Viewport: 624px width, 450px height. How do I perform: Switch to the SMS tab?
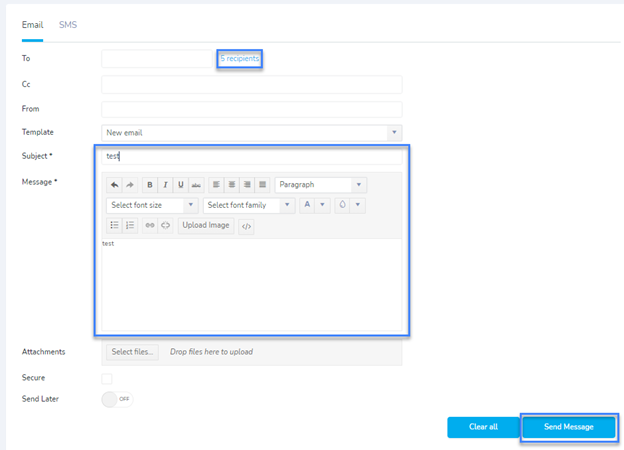68,24
